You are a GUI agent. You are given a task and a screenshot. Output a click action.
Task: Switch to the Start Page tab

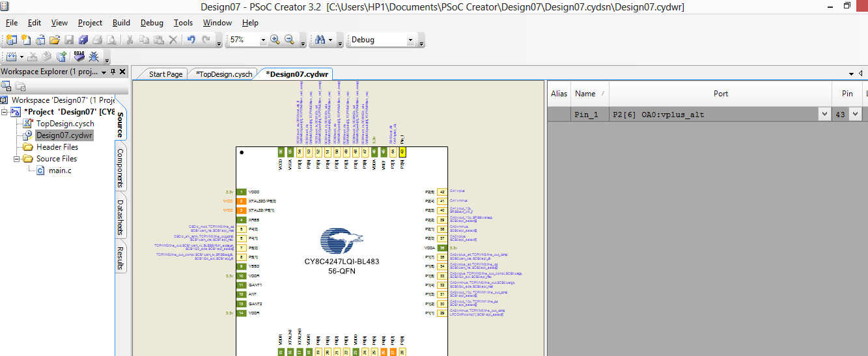[x=165, y=74]
